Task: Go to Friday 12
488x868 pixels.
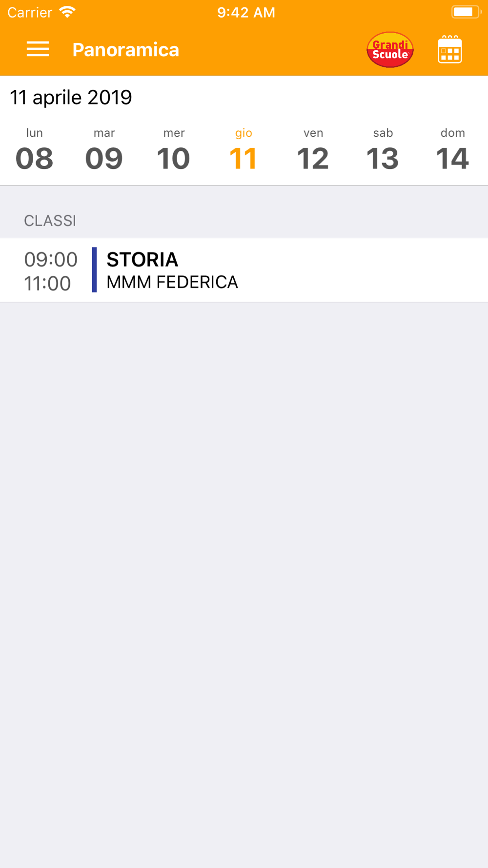Action: [x=313, y=150]
